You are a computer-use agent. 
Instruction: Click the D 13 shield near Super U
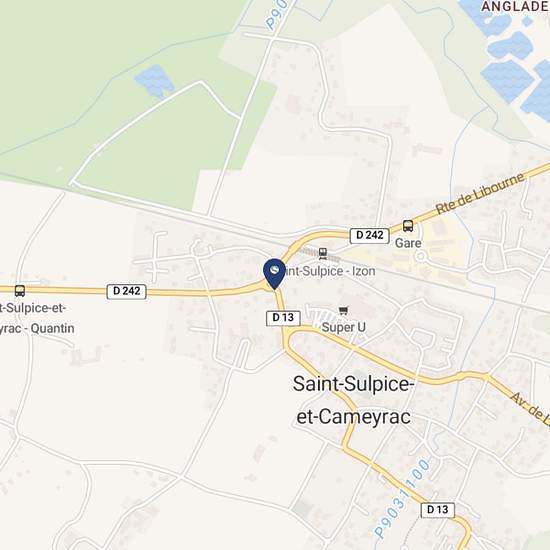283,318
